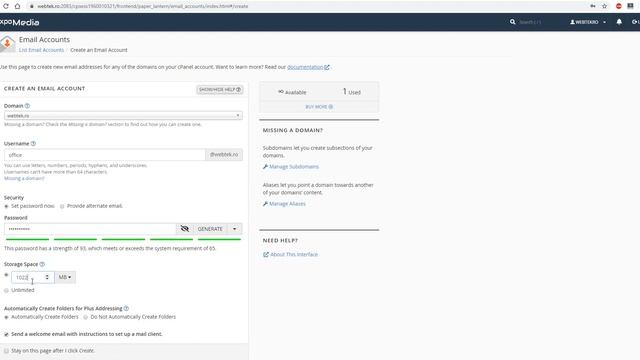Open saved passwords key icon

tap(593, 6)
